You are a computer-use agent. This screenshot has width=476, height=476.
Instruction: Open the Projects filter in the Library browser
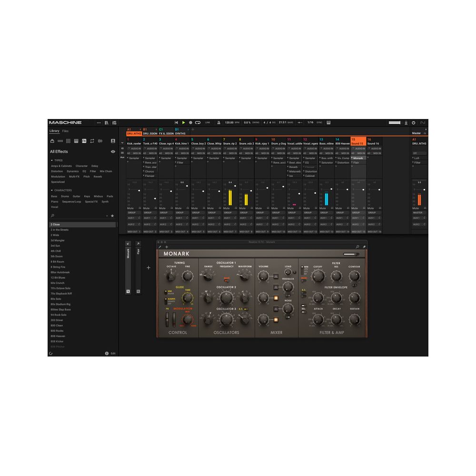(52, 141)
